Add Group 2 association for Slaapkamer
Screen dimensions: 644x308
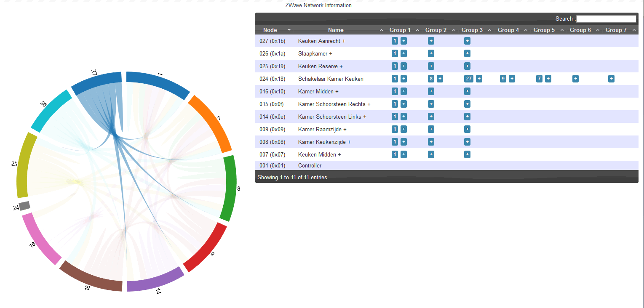[431, 53]
